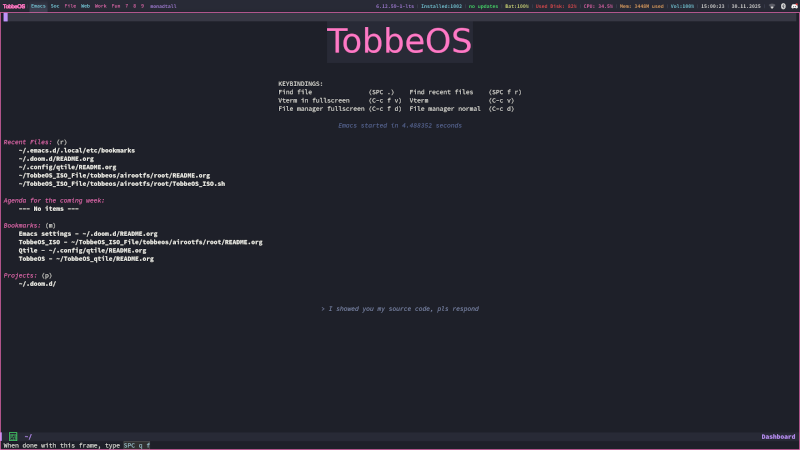Switch to the Work workspace
Viewport: 800px width, 450px height.
101,6
